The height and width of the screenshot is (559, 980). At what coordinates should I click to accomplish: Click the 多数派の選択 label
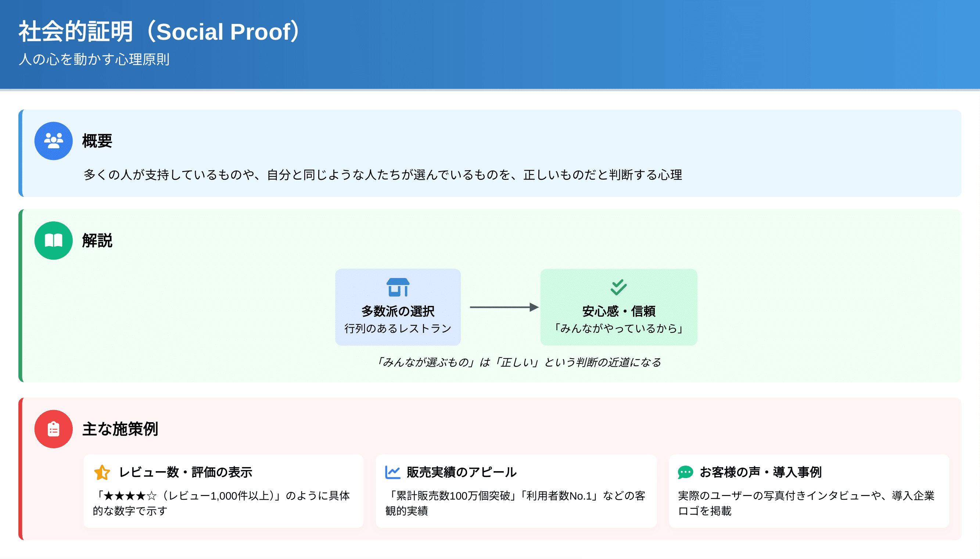[398, 311]
